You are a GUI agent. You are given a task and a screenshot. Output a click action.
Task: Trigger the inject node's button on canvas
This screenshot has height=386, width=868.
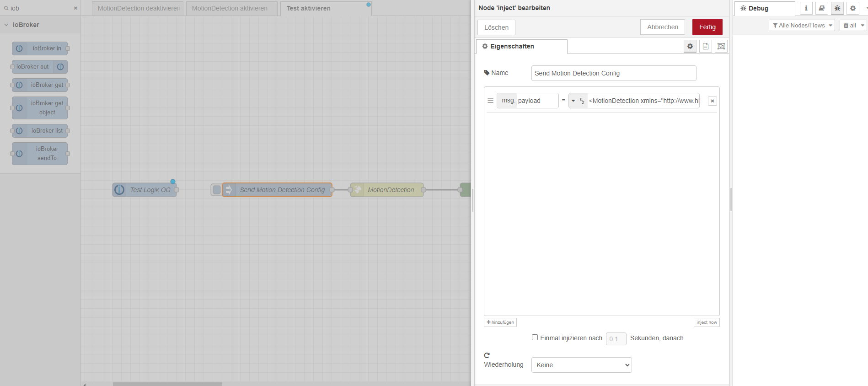coord(217,190)
